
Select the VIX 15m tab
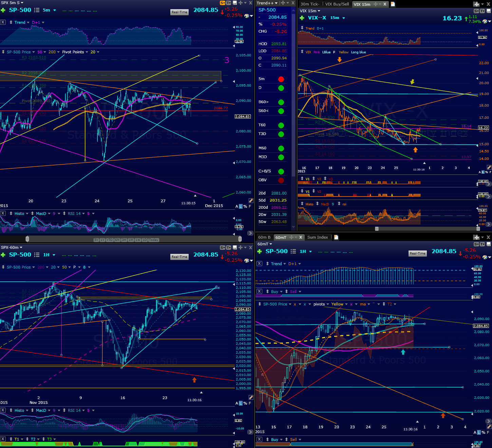(x=362, y=4)
